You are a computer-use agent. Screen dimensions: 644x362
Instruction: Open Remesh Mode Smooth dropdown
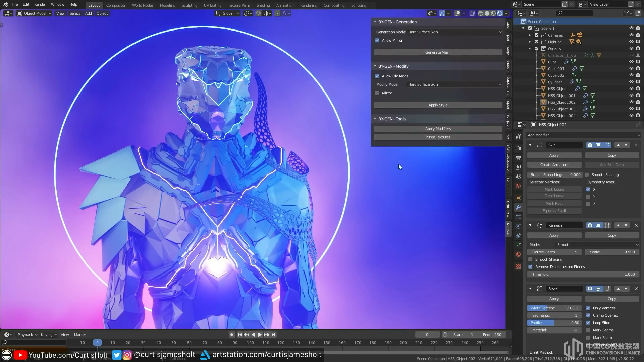pyautogui.click(x=597, y=245)
